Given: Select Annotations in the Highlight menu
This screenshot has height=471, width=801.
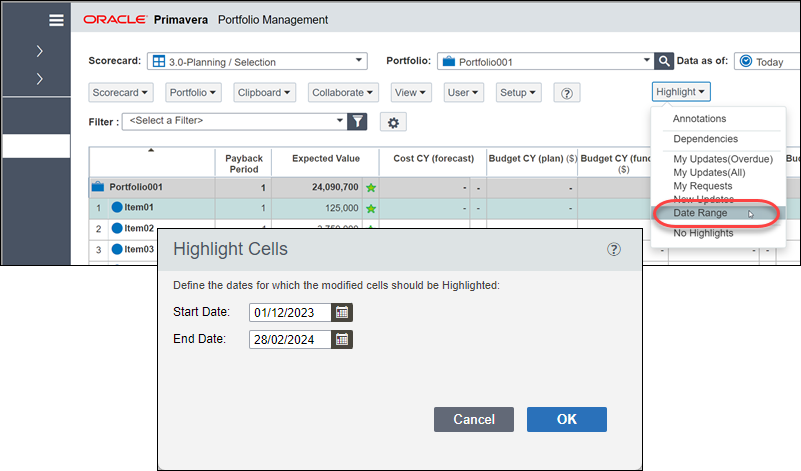Looking at the screenshot, I should [699, 119].
